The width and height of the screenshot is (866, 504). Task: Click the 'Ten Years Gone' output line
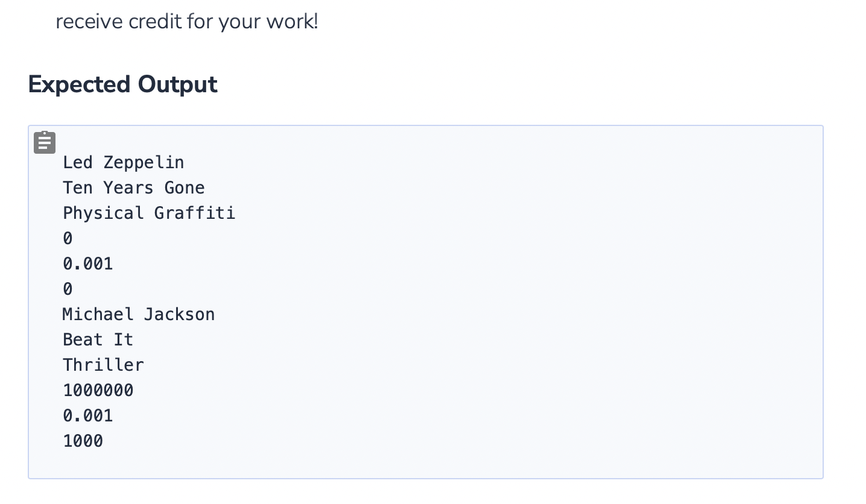(133, 187)
